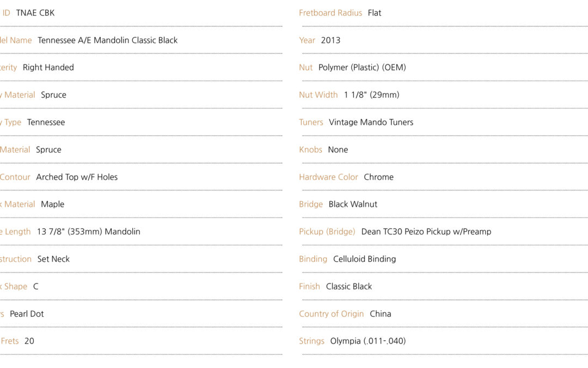This screenshot has width=588, height=368.
Task: Click the Knobs label
Action: click(310, 149)
